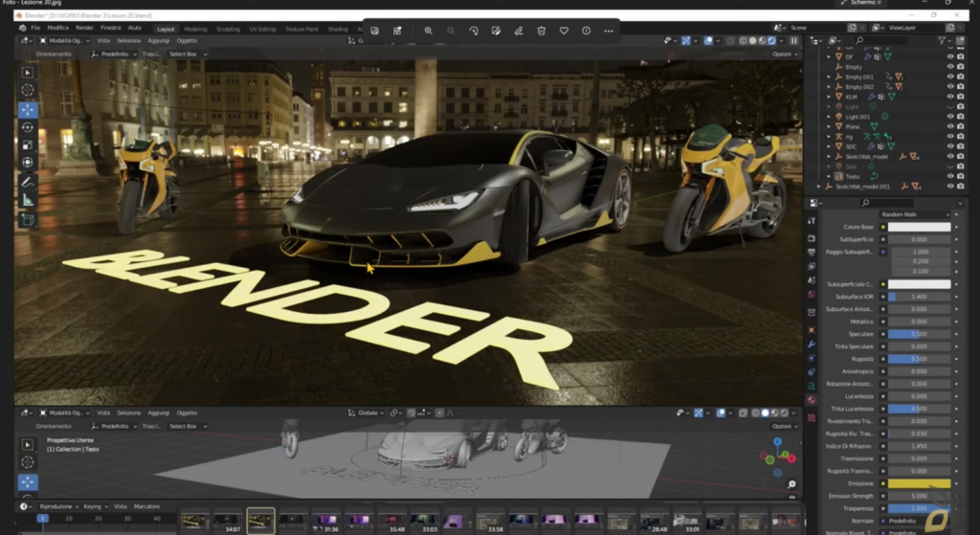Select the Add Cube tool icon
This screenshot has height=535, width=980.
[x=28, y=220]
